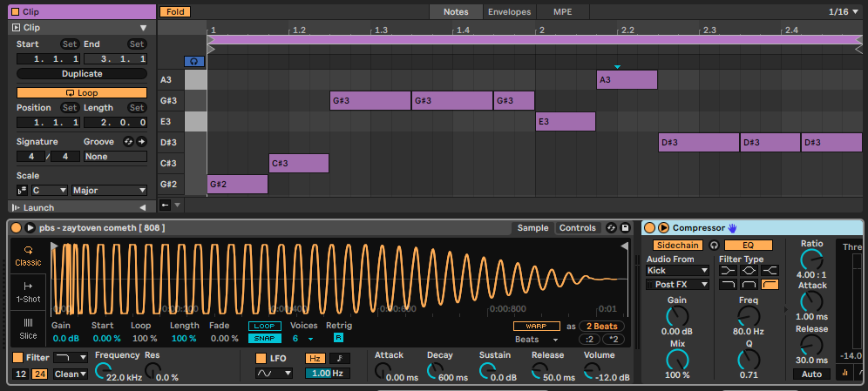Screen dimensions: 868x391
Task: Toggle Retrig R button
Action: 338,338
